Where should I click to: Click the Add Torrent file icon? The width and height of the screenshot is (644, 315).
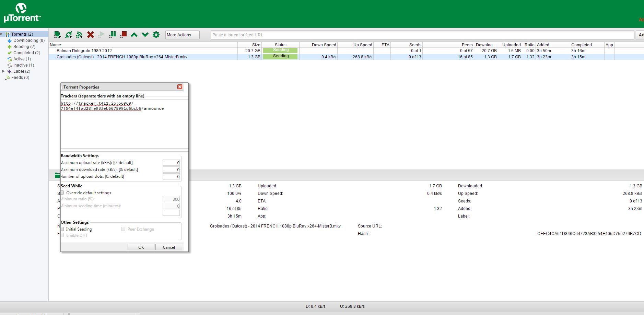pos(57,35)
